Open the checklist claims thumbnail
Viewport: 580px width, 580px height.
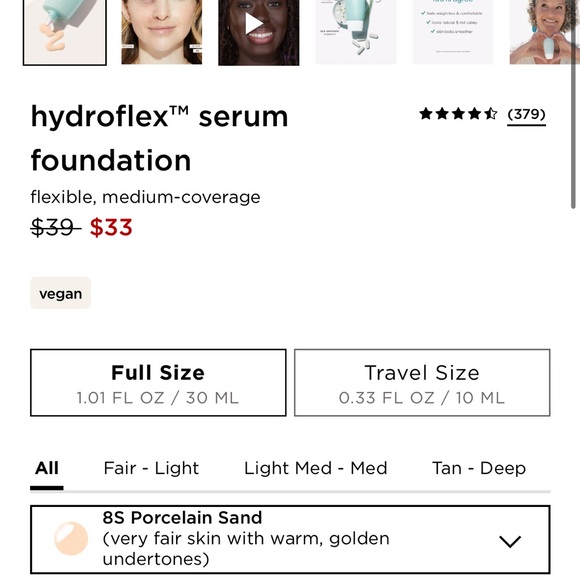(453, 33)
